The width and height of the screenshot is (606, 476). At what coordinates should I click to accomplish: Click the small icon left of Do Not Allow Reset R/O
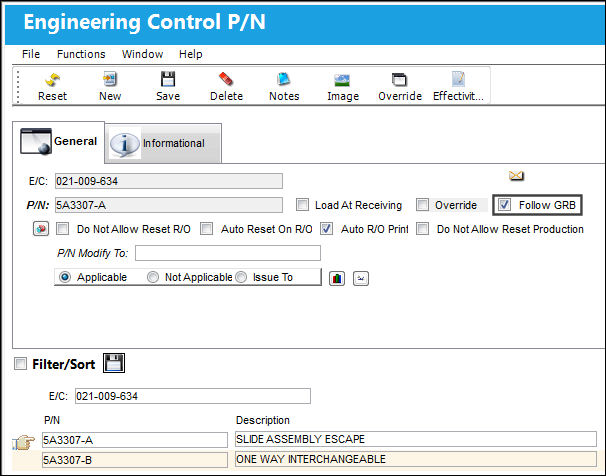(x=41, y=229)
